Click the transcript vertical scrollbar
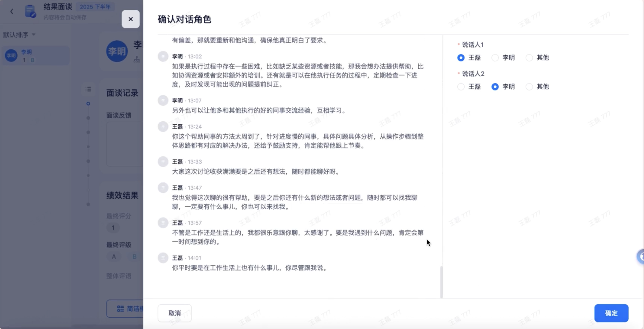The width and height of the screenshot is (644, 329). [441, 282]
